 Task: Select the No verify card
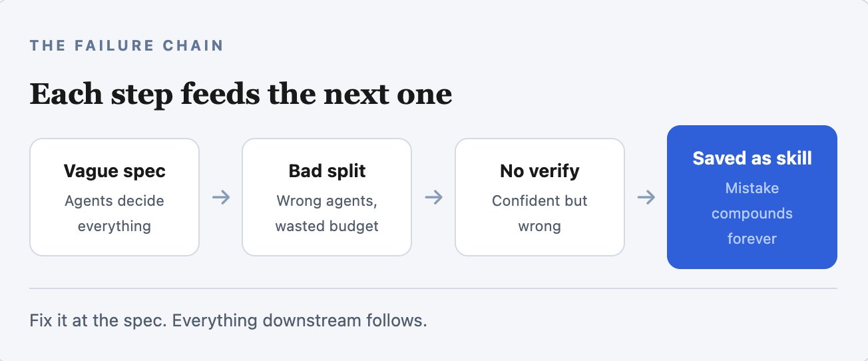pyautogui.click(x=540, y=197)
